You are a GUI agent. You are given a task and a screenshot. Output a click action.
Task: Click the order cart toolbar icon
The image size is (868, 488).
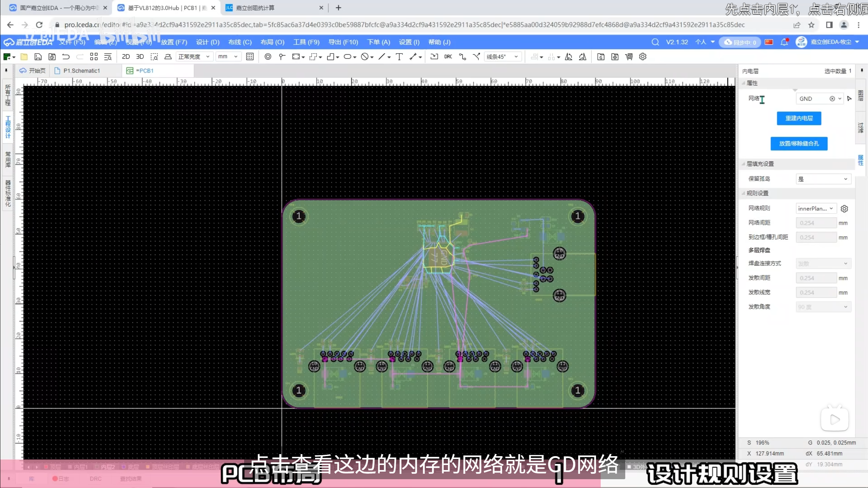coord(629,57)
